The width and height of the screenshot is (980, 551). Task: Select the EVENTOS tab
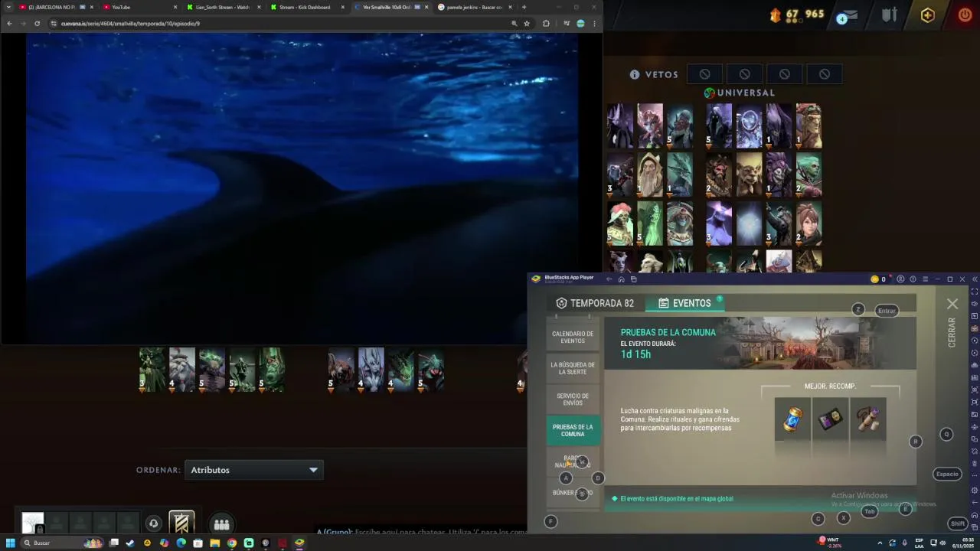(x=684, y=303)
